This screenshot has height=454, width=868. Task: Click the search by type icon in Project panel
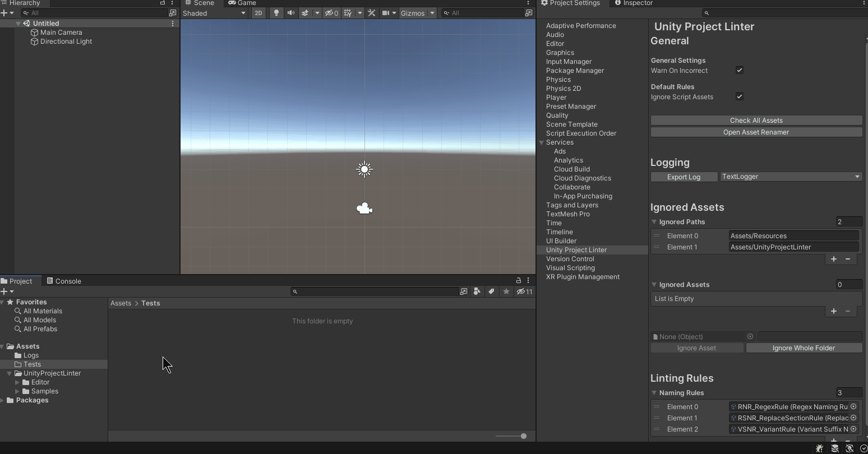coord(477,291)
